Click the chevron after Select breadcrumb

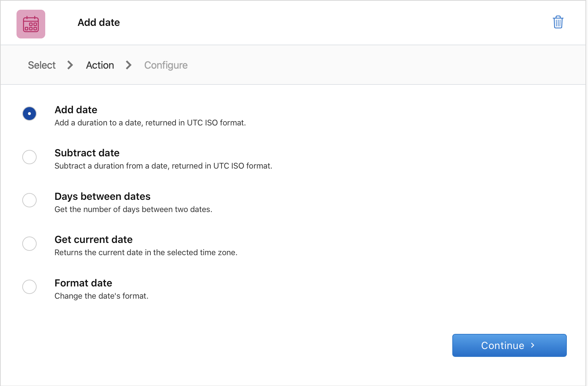[70, 65]
